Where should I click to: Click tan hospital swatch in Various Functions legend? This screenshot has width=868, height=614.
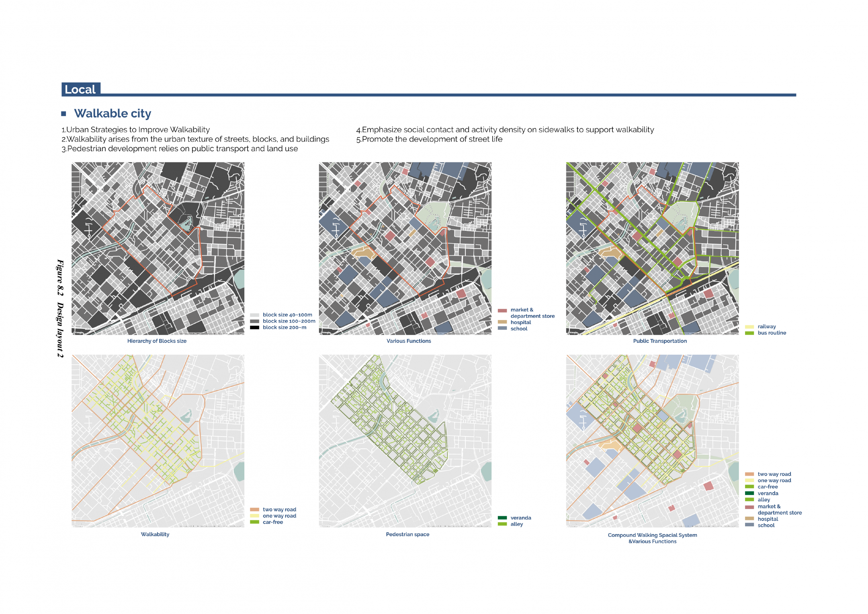[502, 322]
